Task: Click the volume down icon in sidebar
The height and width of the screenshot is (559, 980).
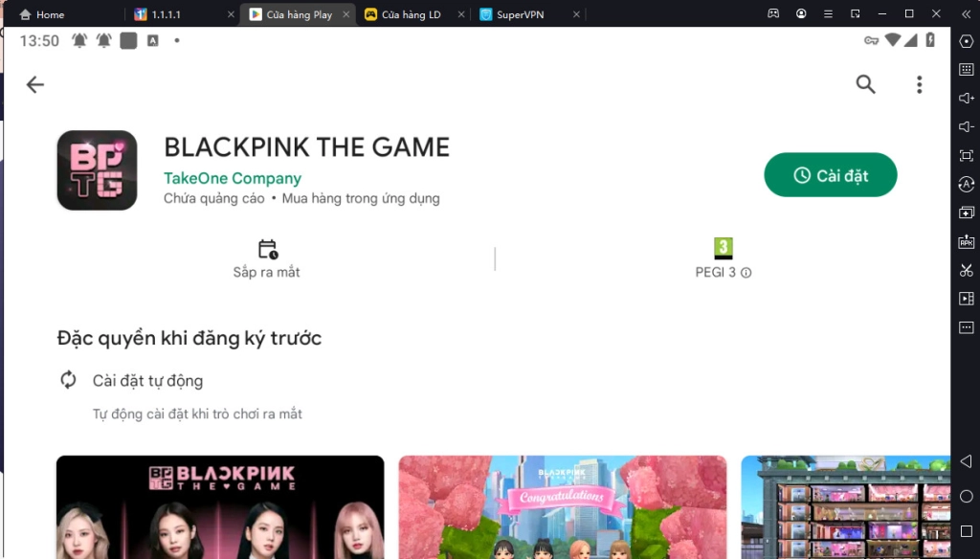Action: pyautogui.click(x=967, y=127)
